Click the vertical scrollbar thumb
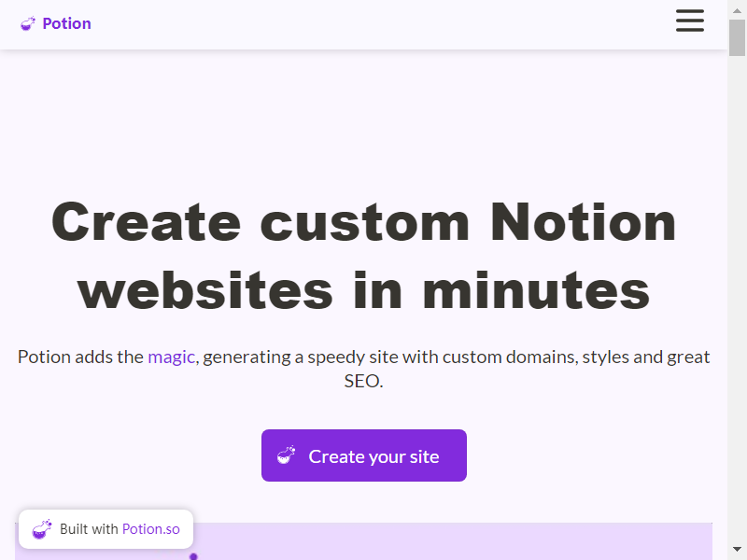This screenshot has height=560, width=747. pos(737,38)
